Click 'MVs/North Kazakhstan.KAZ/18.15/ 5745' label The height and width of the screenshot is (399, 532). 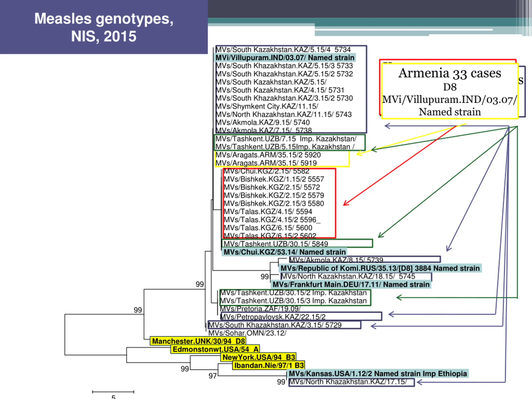tap(348, 276)
